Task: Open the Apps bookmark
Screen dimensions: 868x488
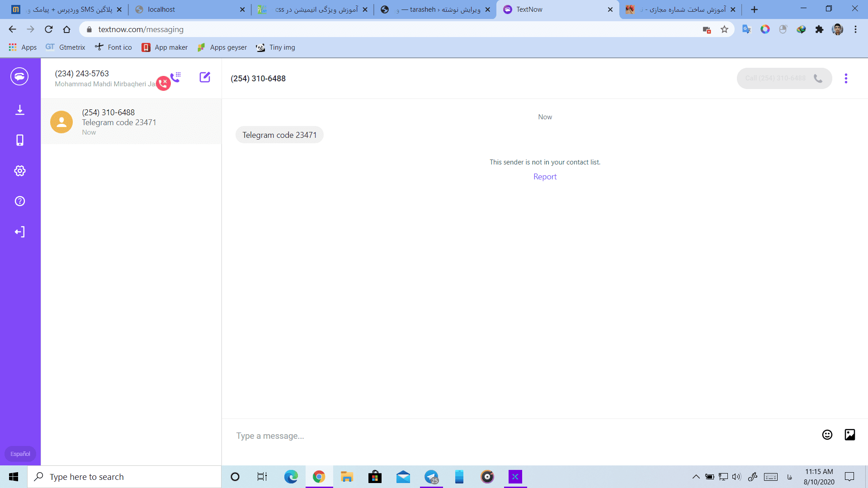Action: coord(23,47)
